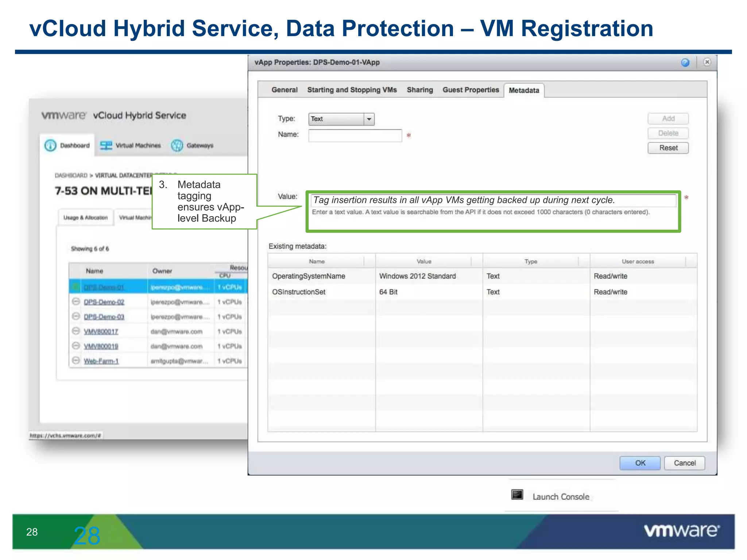Click the status icon beside Web-Farm-1
This screenshot has height=560, width=747.
76,361
